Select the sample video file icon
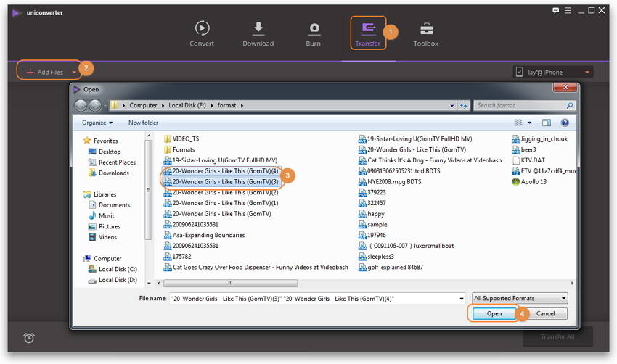Image resolution: width=617 pixels, height=364 pixels. pyautogui.click(x=362, y=225)
